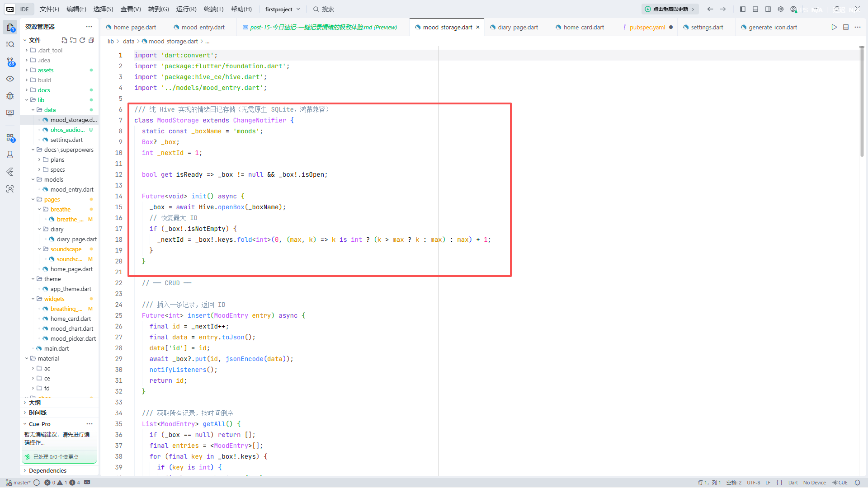Click editor vertical scrollbar thumb
Screen dimensions: 868x488
coord(862,102)
